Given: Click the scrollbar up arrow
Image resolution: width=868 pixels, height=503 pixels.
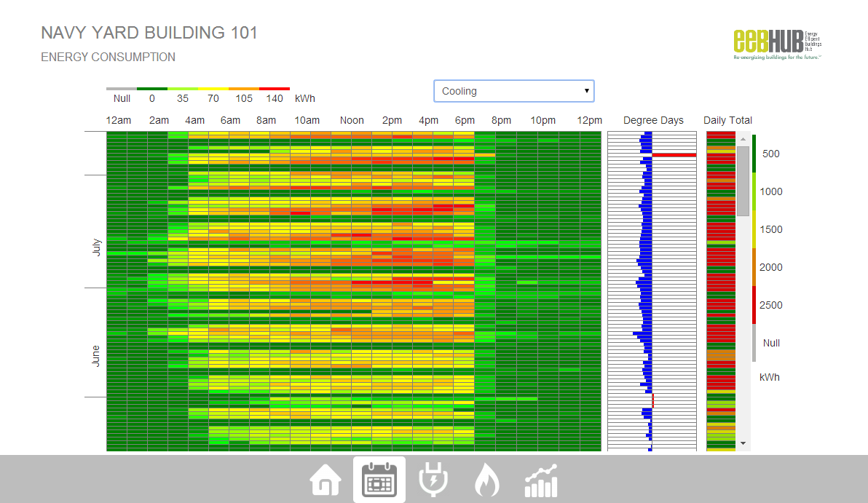Looking at the screenshot, I should click(743, 139).
